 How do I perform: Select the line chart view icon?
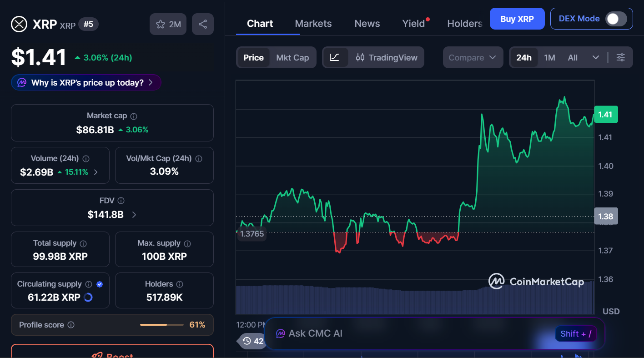tap(335, 57)
